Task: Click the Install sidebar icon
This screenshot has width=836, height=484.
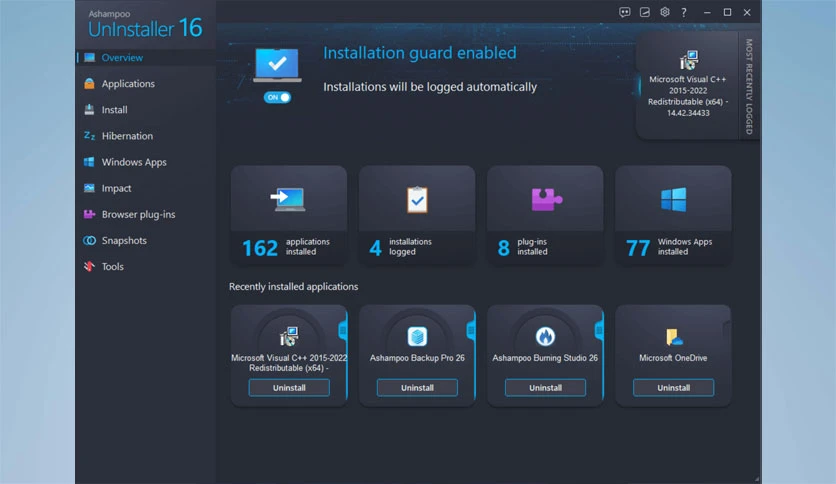Action: 90,110
